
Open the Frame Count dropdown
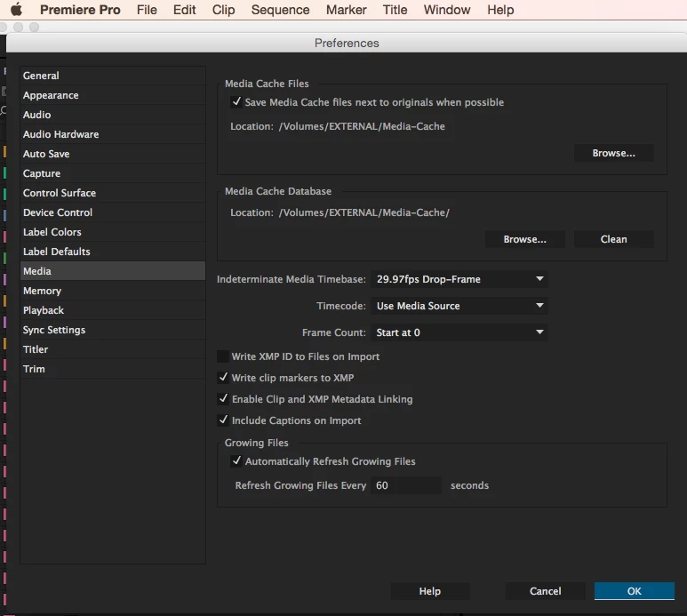[x=459, y=332]
